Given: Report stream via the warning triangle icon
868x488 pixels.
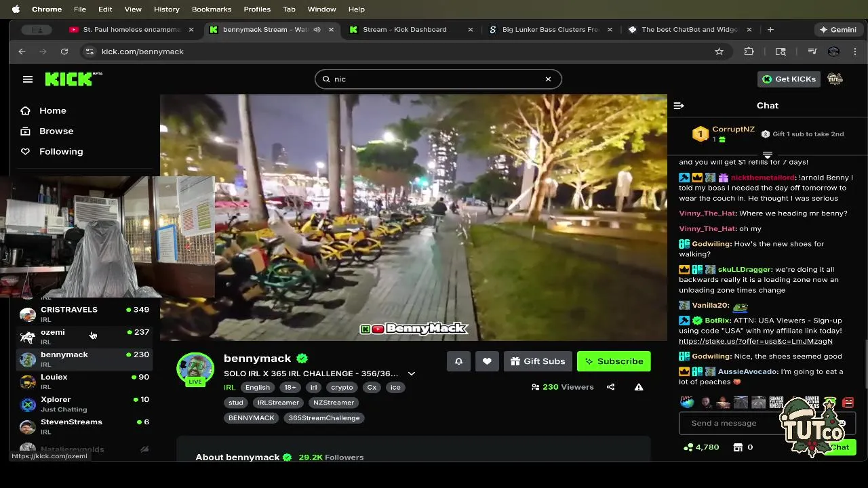Looking at the screenshot, I should [x=639, y=387].
